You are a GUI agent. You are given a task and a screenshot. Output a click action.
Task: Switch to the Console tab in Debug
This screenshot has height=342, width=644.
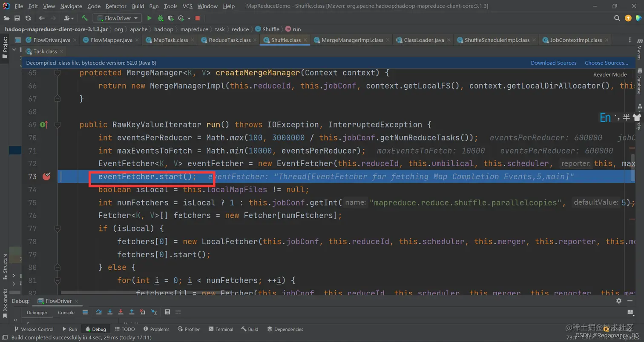click(66, 312)
